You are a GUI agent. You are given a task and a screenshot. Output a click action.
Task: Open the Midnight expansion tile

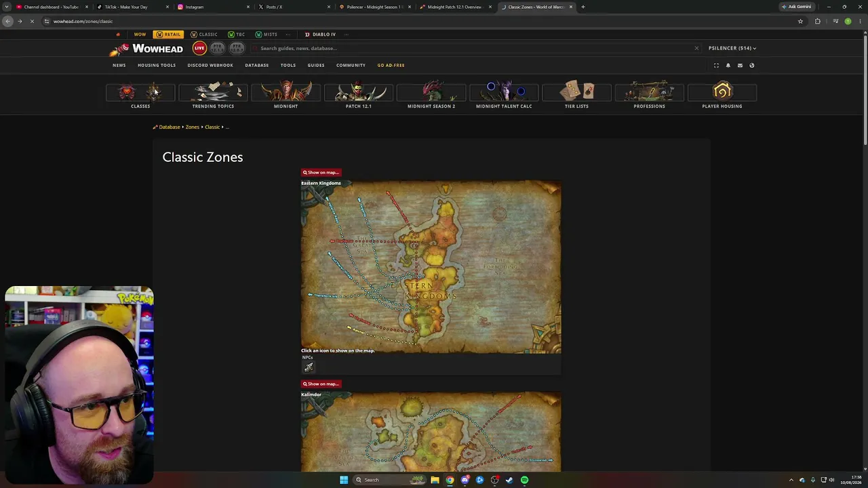point(285,96)
